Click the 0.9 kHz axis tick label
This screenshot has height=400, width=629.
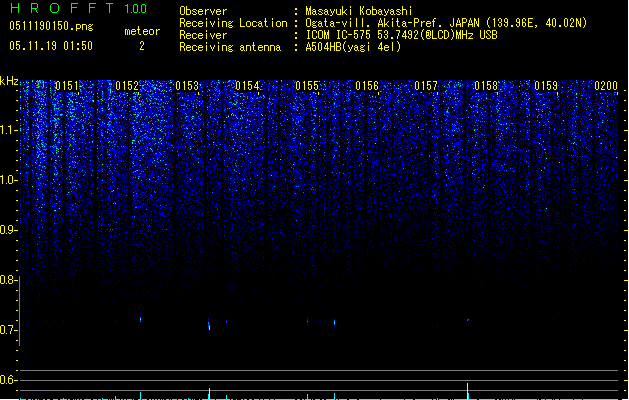click(8, 230)
